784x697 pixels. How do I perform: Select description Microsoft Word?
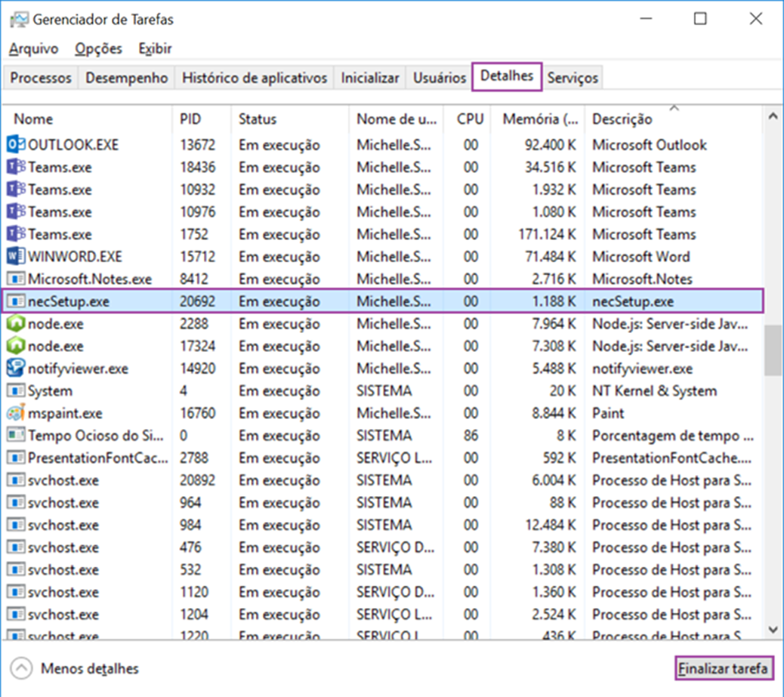pos(641,257)
